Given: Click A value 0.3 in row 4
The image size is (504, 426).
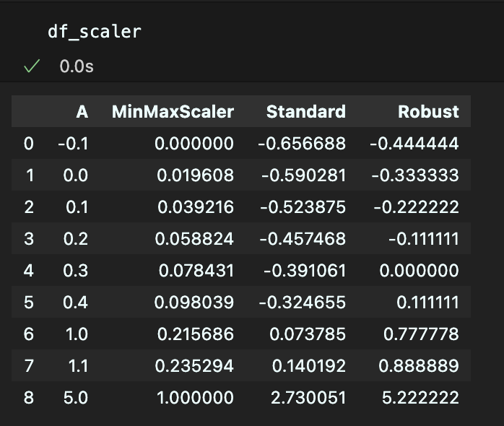Looking at the screenshot, I should pyautogui.click(x=76, y=270).
